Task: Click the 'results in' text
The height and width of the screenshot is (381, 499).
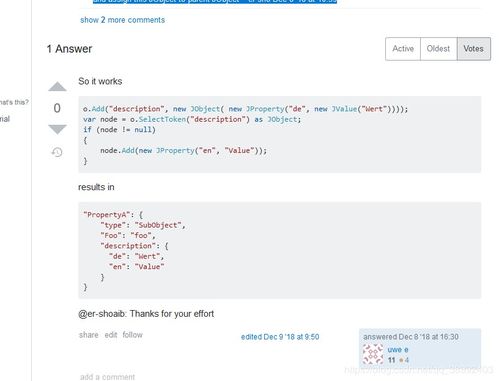Action: click(96, 187)
